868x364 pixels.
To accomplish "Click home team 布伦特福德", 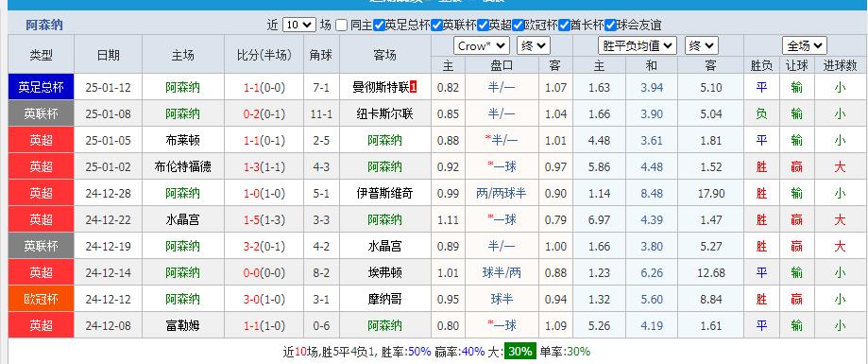I will click(182, 166).
